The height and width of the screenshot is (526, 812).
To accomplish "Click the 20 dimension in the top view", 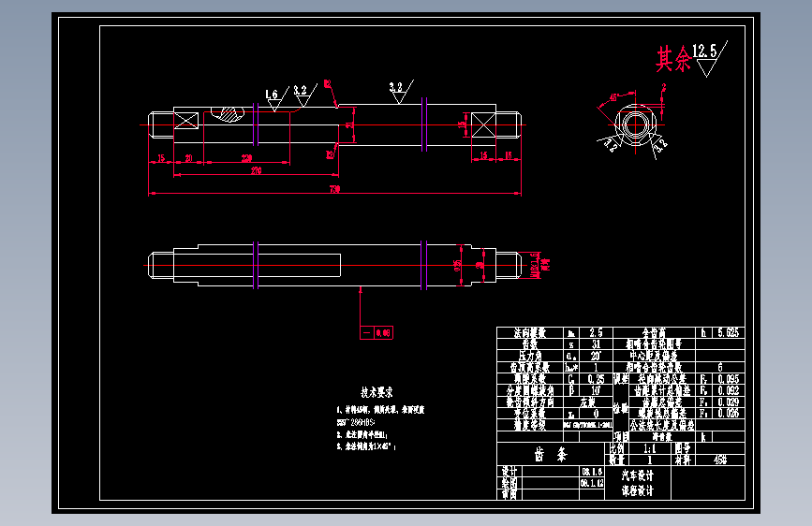I will [x=188, y=158].
